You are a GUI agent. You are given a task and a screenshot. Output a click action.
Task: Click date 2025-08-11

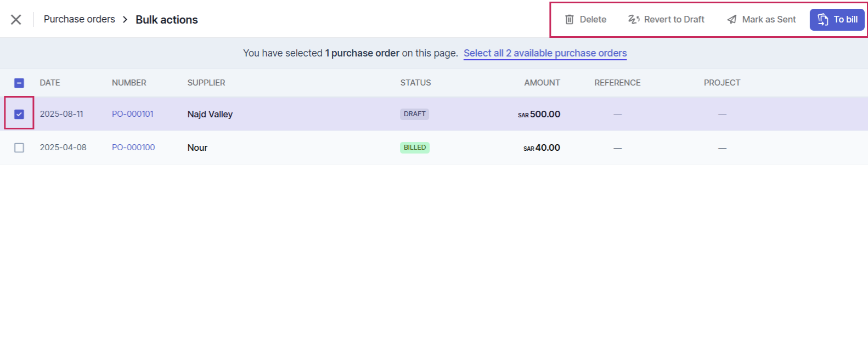click(61, 114)
